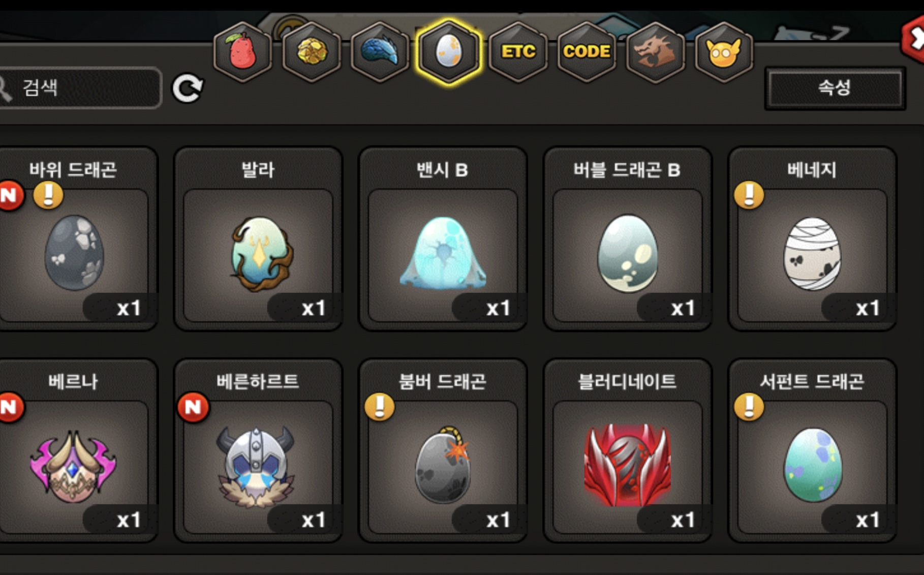This screenshot has width=924, height=575.
Task: Tap the exclamation badge on 베네지
Action: 749,195
